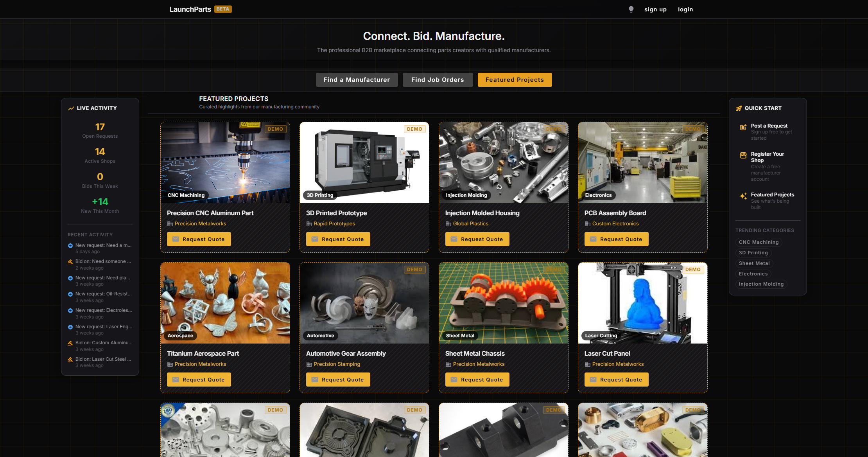The width and height of the screenshot is (868, 457).
Task: Select the Post a Request clipboard icon
Action: click(x=743, y=128)
